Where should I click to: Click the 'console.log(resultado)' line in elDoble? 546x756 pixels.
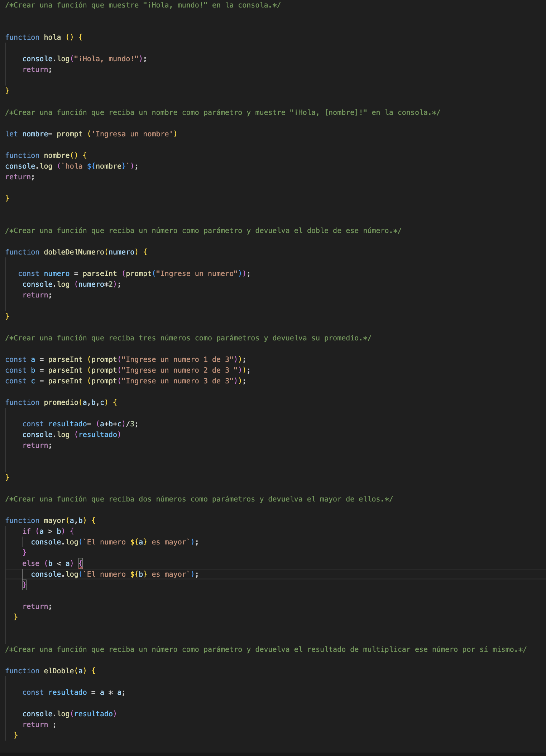coord(70,714)
